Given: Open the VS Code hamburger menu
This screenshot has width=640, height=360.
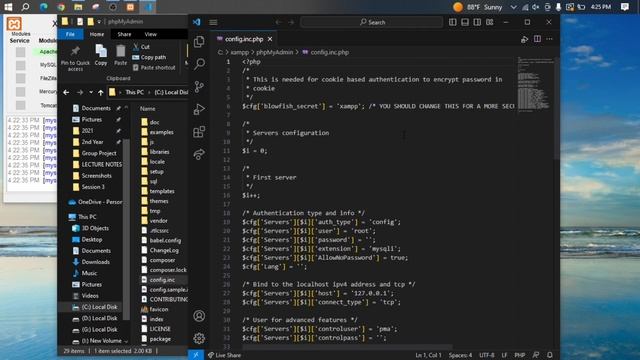Looking at the screenshot, I should point(213,22).
